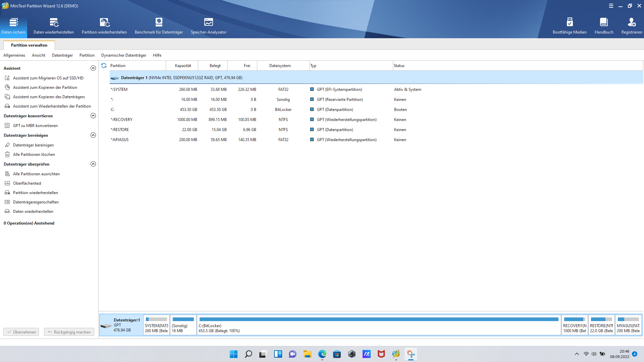
Task: Choose Alle Partitionen ausrichten
Action: tap(36, 174)
